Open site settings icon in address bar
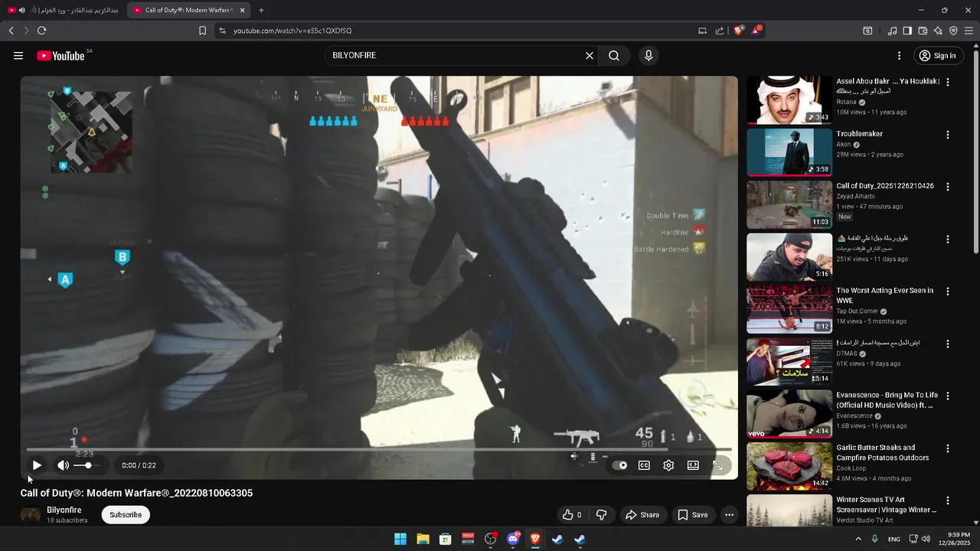The width and height of the screenshot is (980, 551). click(222, 31)
